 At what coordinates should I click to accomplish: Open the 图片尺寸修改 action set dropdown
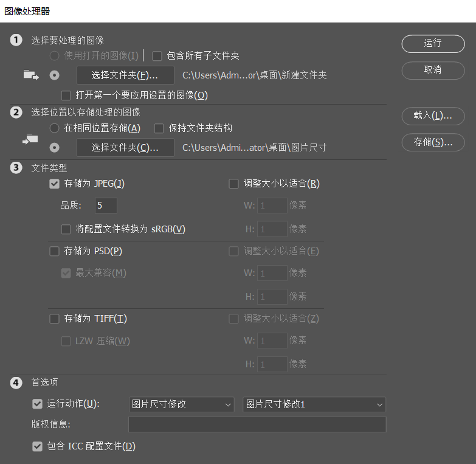point(182,404)
